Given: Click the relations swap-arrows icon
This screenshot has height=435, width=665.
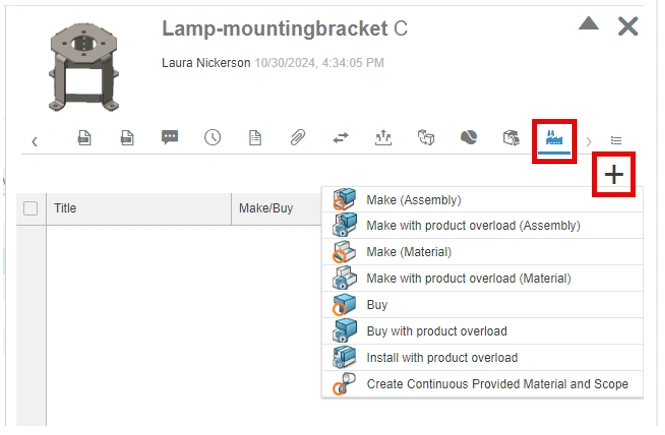Looking at the screenshot, I should (x=341, y=139).
